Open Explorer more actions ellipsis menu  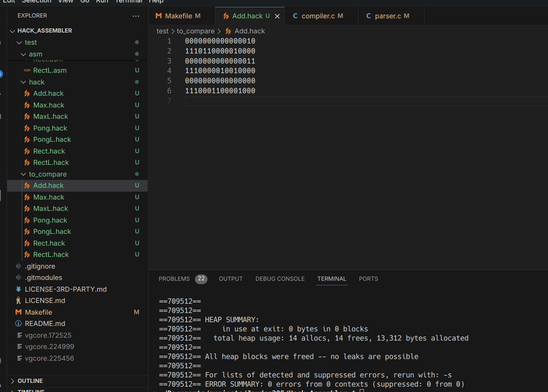[x=136, y=15]
